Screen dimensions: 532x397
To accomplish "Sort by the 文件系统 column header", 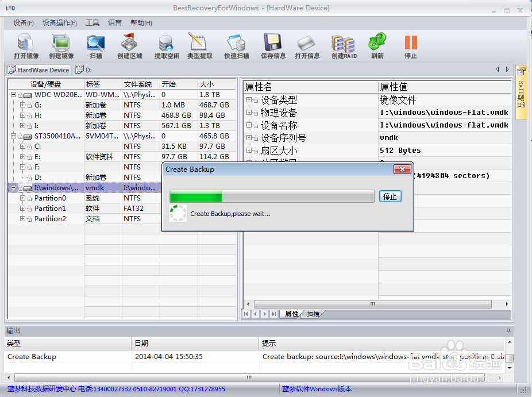I will 141,84.
